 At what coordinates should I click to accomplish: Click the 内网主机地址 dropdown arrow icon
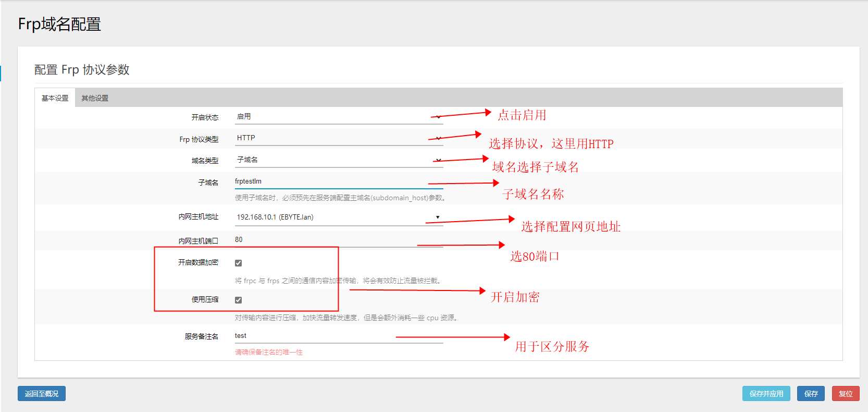438,217
